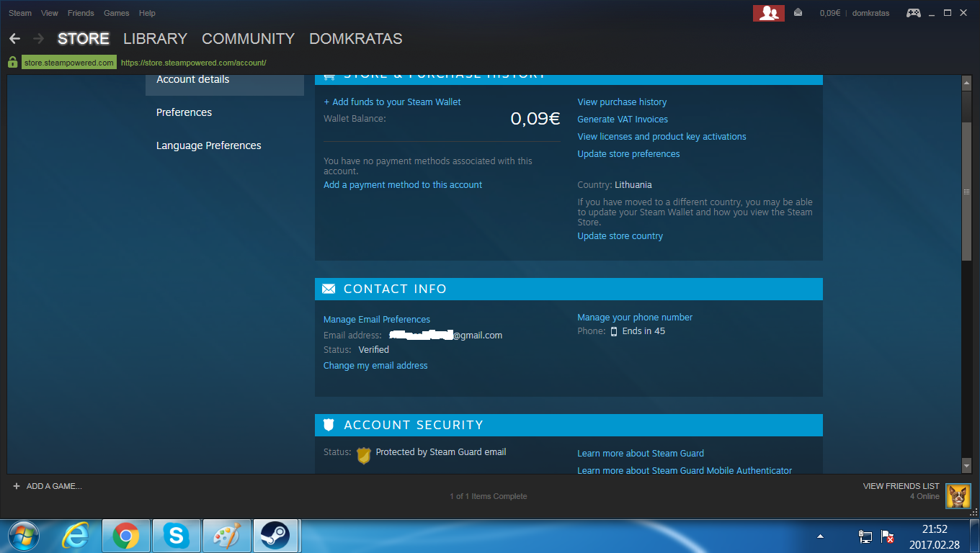Open Skype from the taskbar
The height and width of the screenshot is (553, 980).
click(x=176, y=536)
